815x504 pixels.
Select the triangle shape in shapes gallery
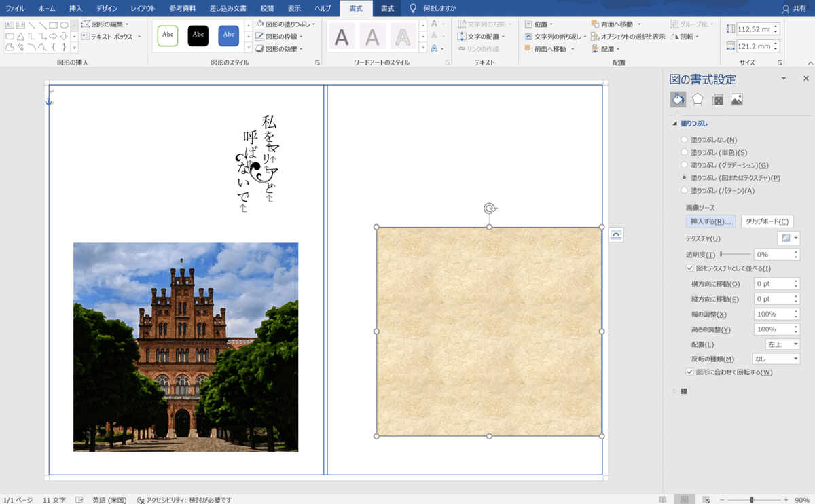pos(21,36)
